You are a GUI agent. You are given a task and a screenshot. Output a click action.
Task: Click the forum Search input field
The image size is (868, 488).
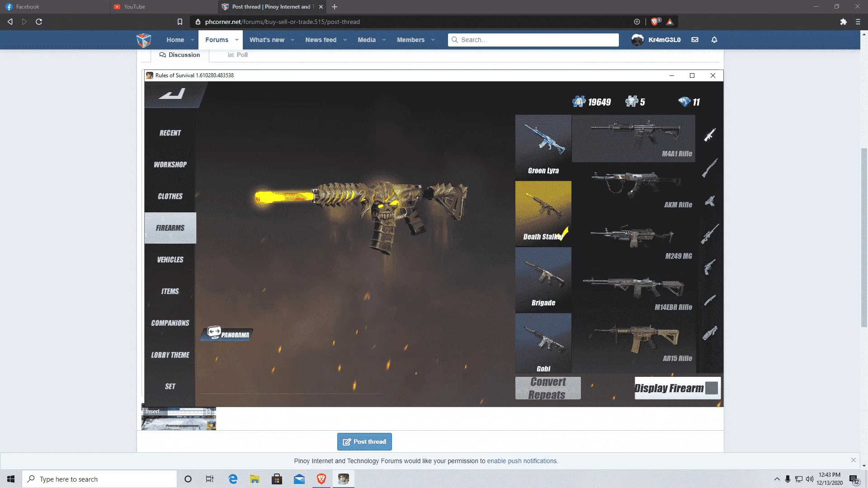coord(533,40)
